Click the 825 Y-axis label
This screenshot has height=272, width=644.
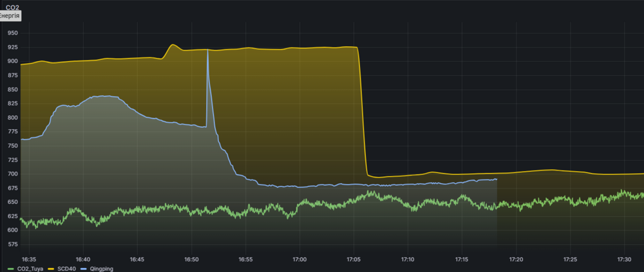(x=13, y=104)
